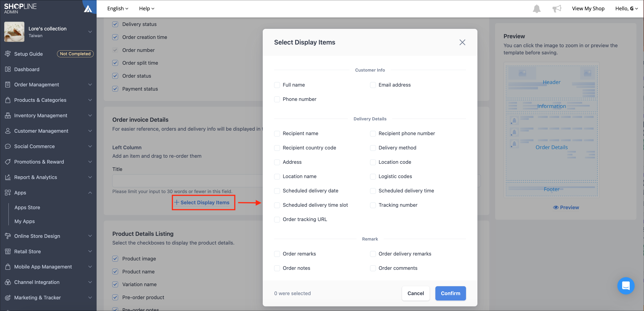644x311 pixels.
Task: Click the invoice template preview image
Action: tap(551, 130)
